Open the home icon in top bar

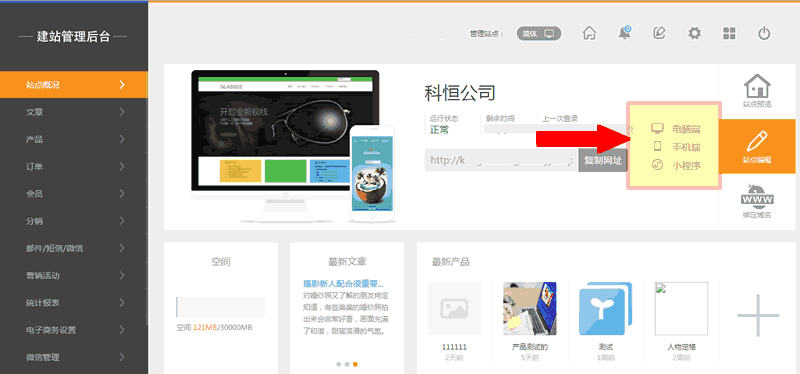589,34
